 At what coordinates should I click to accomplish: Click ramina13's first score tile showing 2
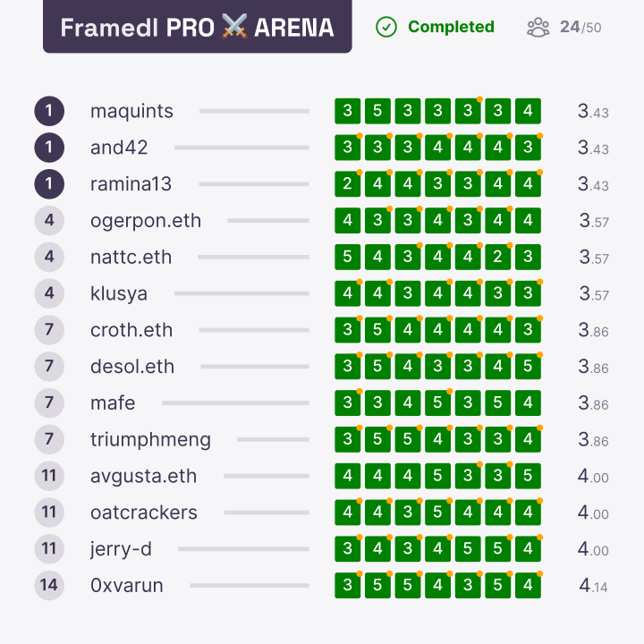(347, 184)
